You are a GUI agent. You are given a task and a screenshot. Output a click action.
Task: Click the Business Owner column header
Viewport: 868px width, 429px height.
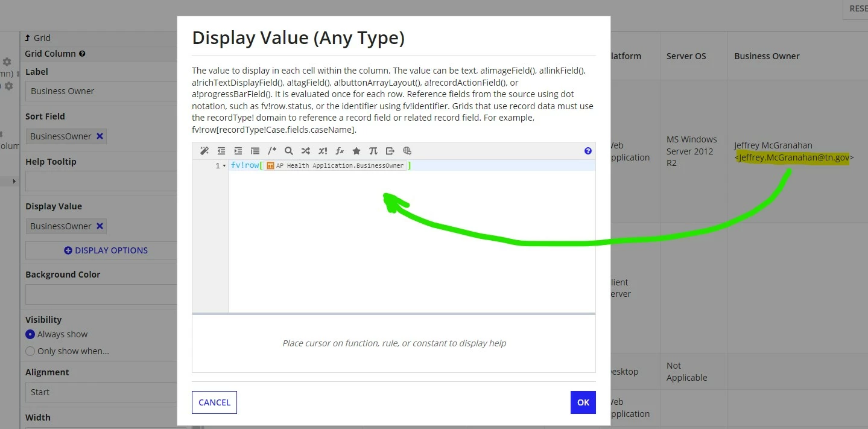click(767, 56)
